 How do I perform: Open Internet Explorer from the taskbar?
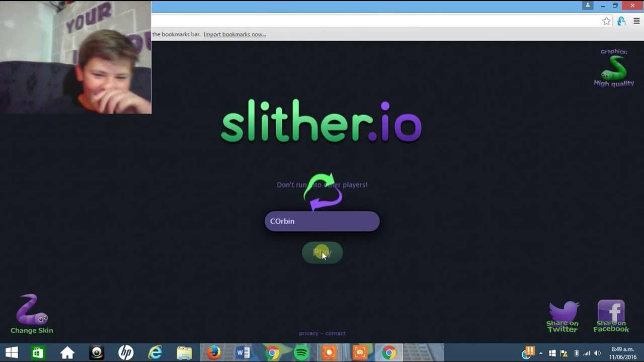click(155, 353)
